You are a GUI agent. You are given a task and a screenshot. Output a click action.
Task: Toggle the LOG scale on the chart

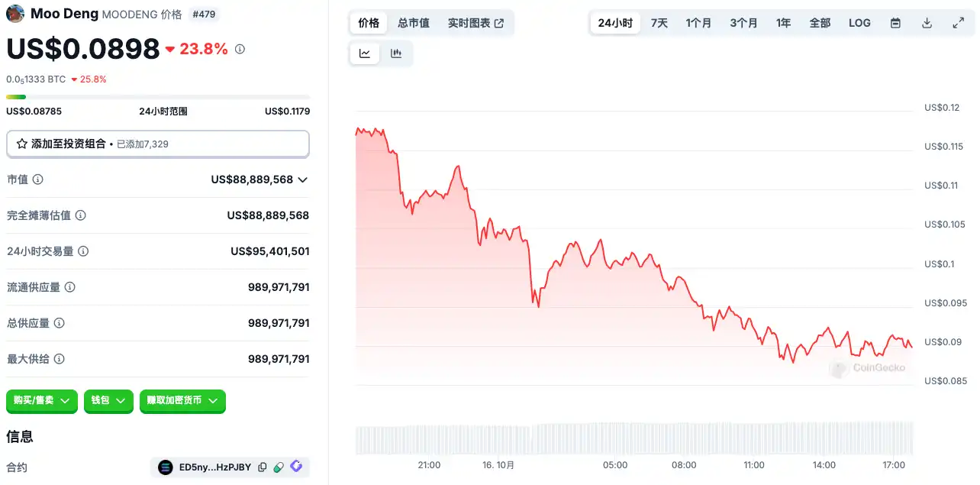(x=859, y=23)
